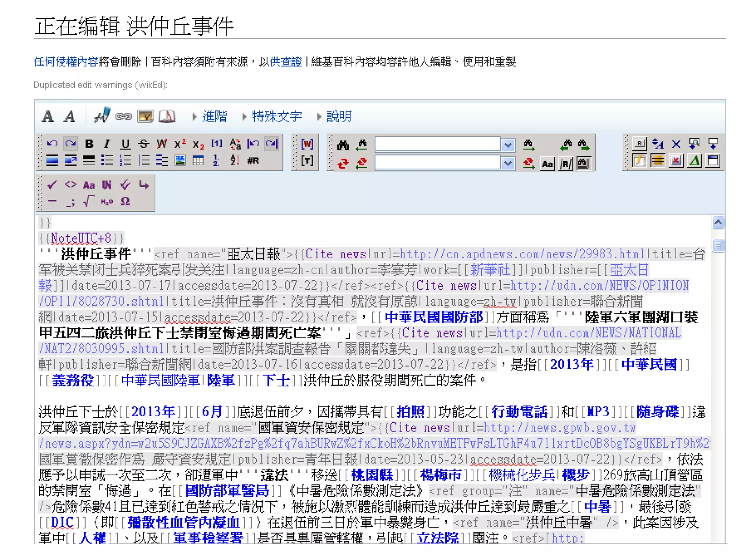The image size is (747, 560).
Task: Open the find text history dropdown
Action: point(508,145)
